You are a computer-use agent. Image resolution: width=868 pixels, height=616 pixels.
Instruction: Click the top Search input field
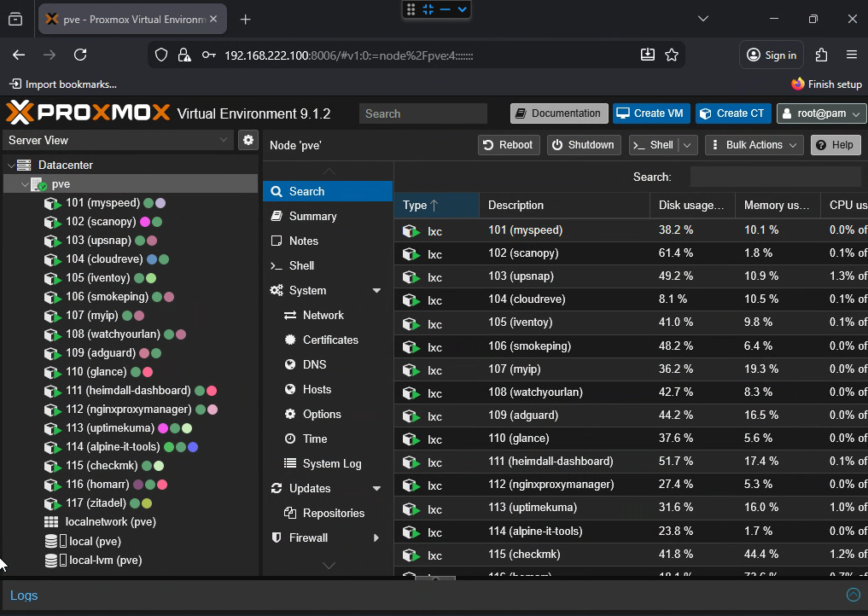[423, 113]
